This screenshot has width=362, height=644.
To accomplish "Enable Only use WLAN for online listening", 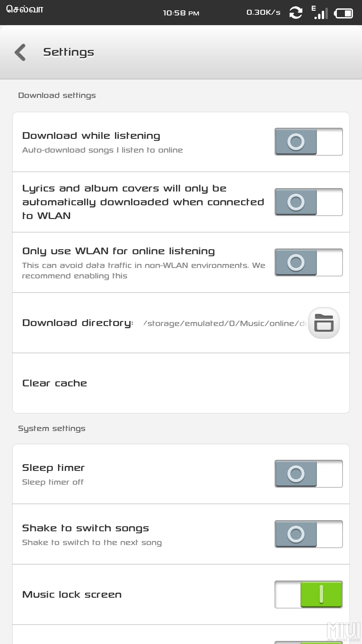I will point(309,262).
